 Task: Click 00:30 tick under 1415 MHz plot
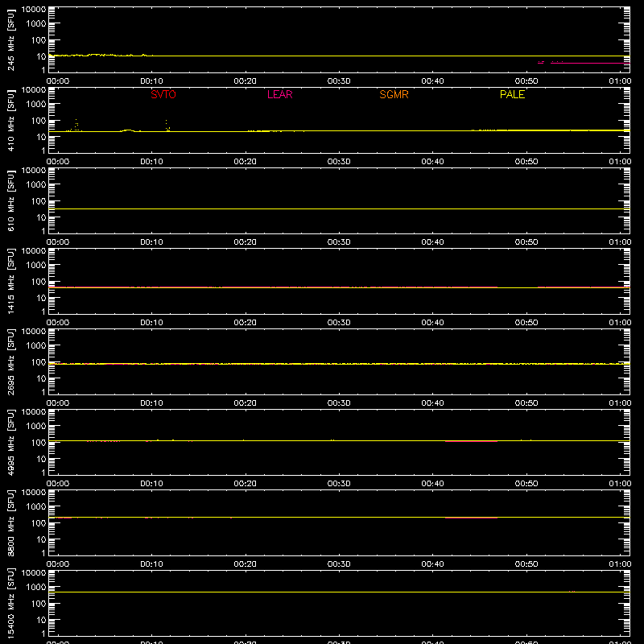click(339, 323)
